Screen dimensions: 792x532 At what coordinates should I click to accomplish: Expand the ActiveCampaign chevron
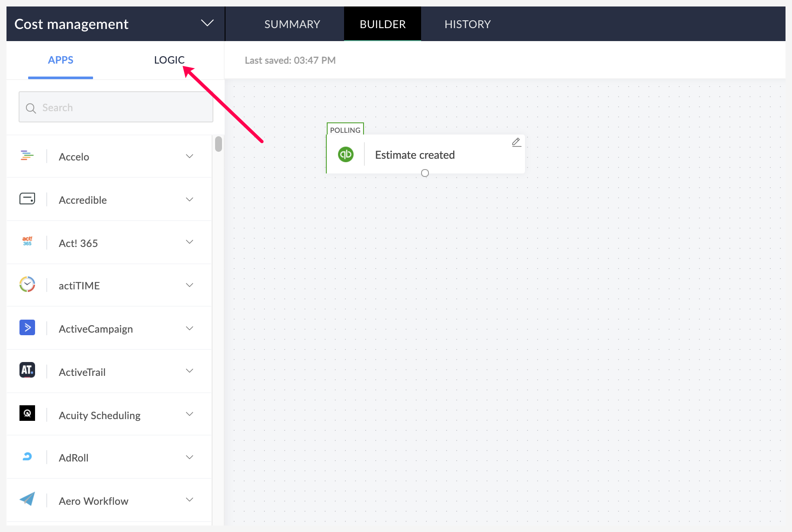coord(190,328)
